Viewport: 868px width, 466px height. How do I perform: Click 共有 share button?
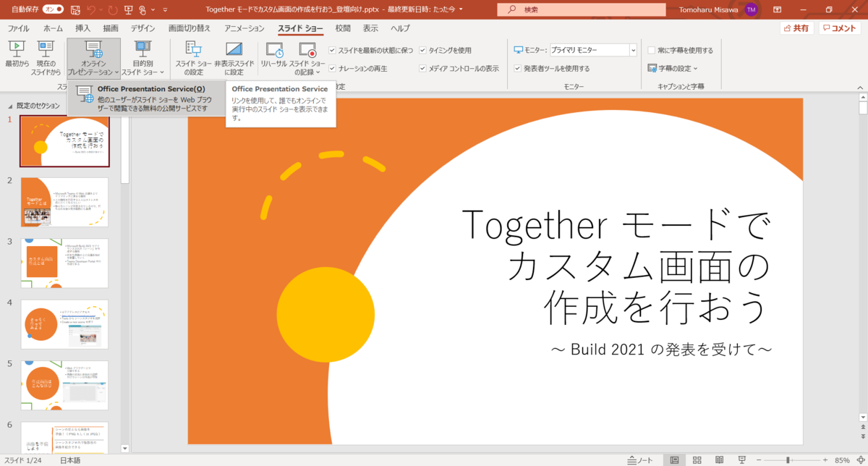click(x=797, y=28)
